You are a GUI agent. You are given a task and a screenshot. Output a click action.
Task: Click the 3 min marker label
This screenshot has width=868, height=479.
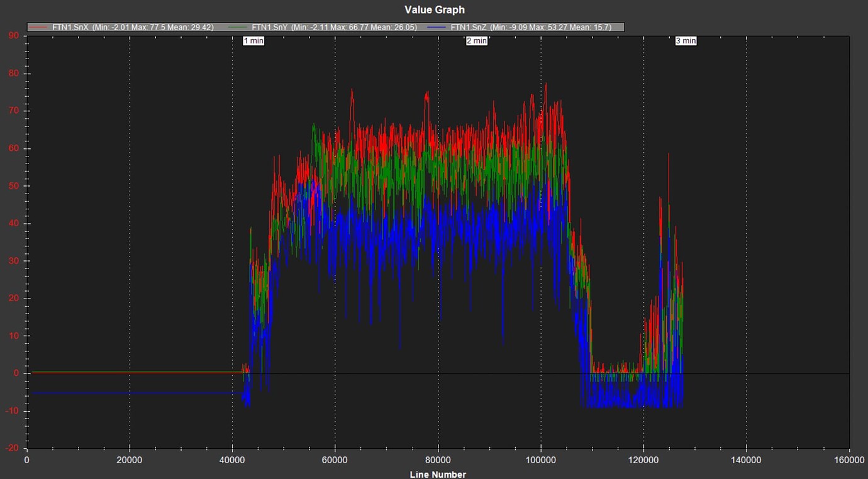(x=686, y=40)
